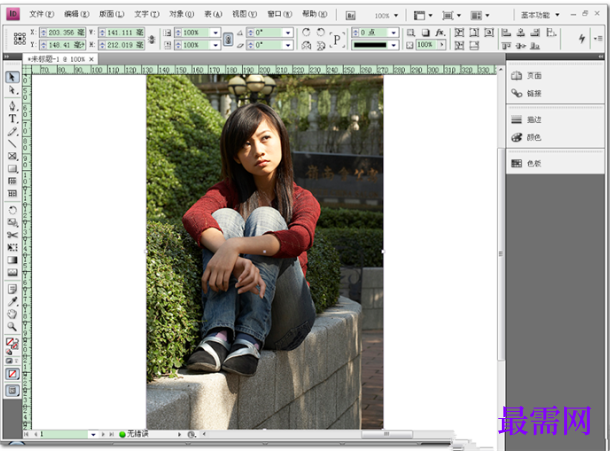The image size is (610, 452).
Task: Select the Zoom magnifier tool
Action: [12, 326]
